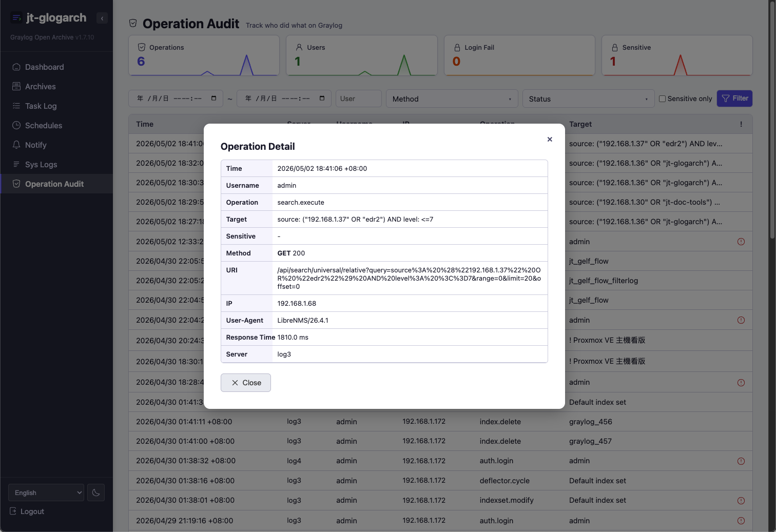This screenshot has height=532, width=776.
Task: Click the Notify bell icon
Action: [16, 145]
